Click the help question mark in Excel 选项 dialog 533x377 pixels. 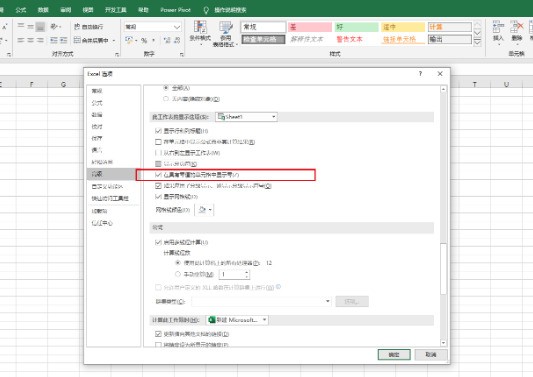click(420, 73)
